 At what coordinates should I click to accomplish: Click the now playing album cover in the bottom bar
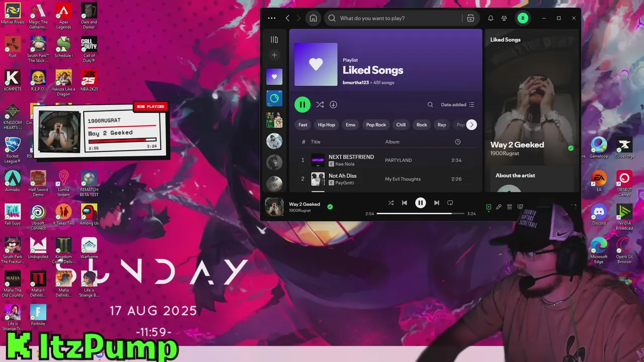point(274,207)
